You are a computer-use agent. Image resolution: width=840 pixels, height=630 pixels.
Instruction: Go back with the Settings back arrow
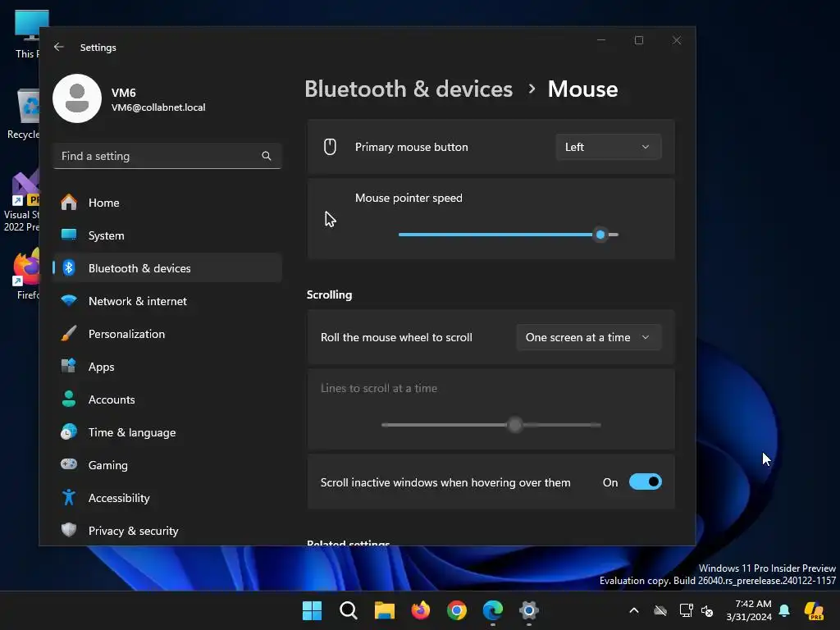(59, 47)
